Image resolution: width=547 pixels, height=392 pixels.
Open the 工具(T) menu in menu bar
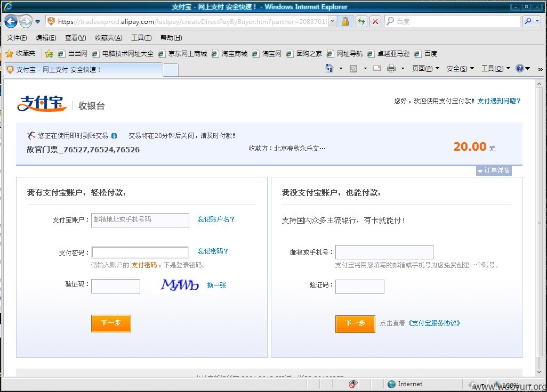141,38
